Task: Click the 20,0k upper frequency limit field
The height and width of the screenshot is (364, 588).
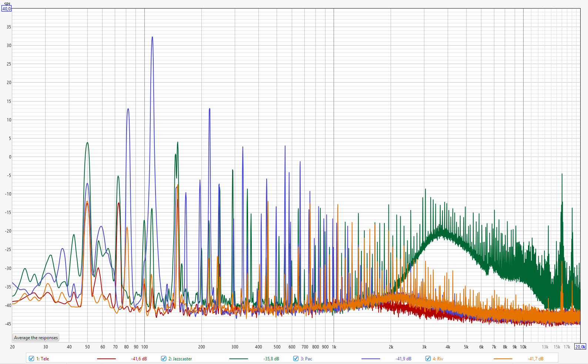Action: point(580,347)
